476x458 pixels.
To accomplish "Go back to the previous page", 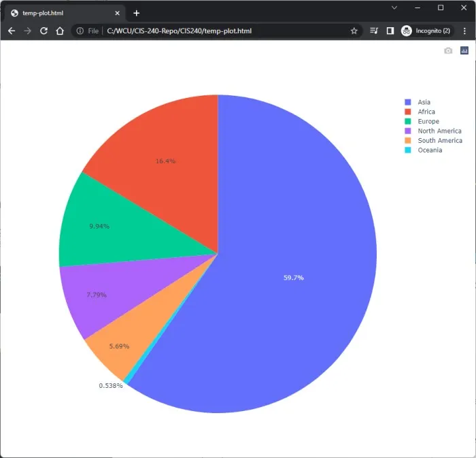I will click(x=12, y=31).
